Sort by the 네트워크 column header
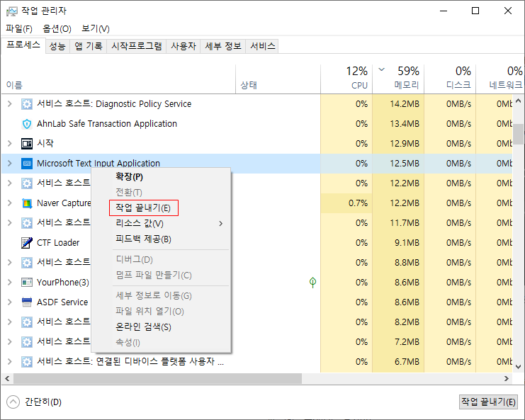525x420 pixels. [x=500, y=79]
